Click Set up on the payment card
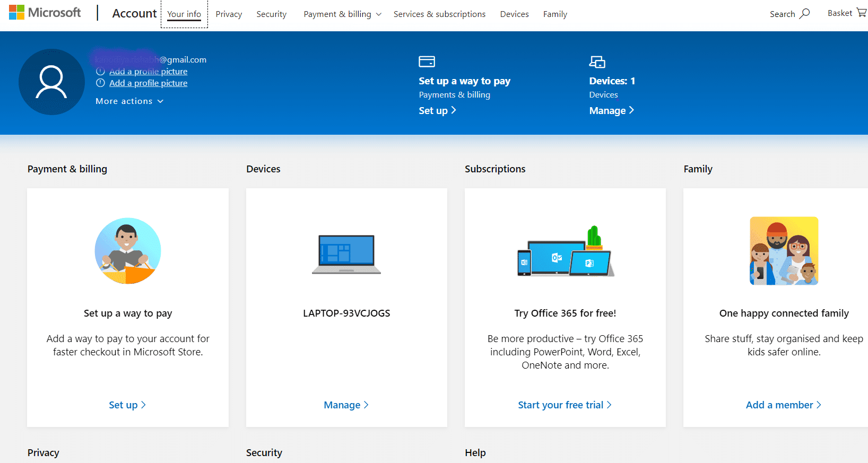Viewport: 868px width, 463px height. pos(127,405)
